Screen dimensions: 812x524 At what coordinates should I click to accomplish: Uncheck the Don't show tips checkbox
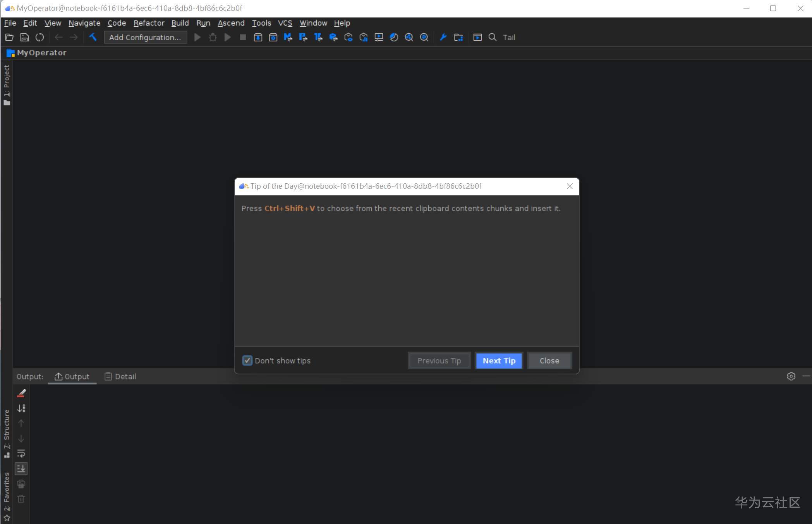[x=247, y=360]
